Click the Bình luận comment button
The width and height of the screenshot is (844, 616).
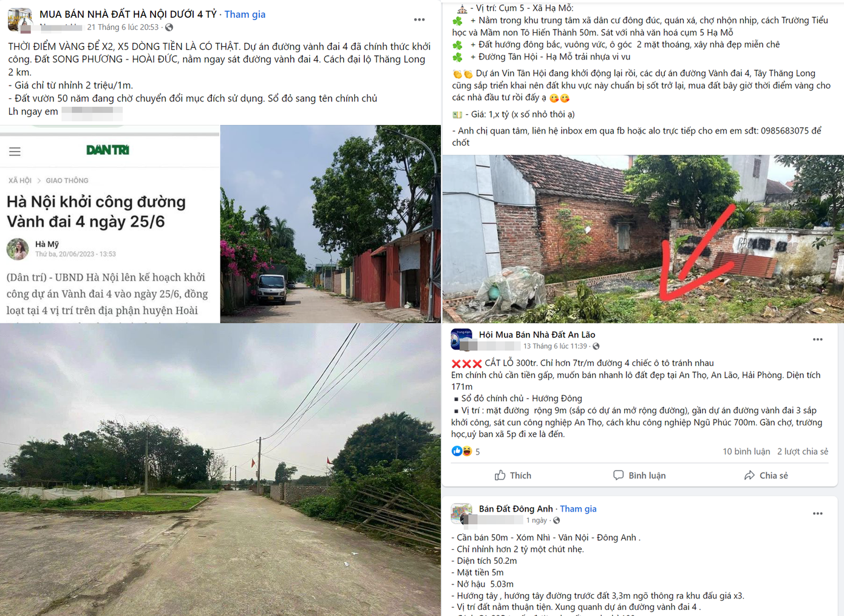[639, 475]
